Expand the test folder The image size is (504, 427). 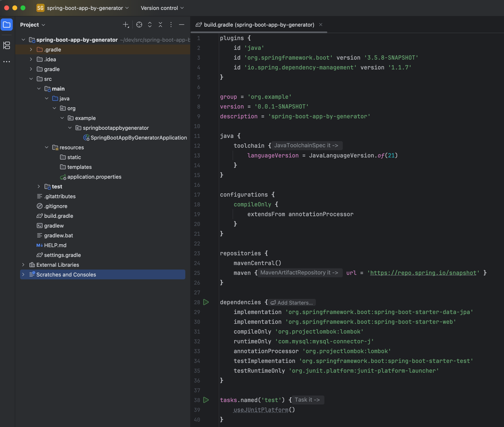(x=39, y=186)
